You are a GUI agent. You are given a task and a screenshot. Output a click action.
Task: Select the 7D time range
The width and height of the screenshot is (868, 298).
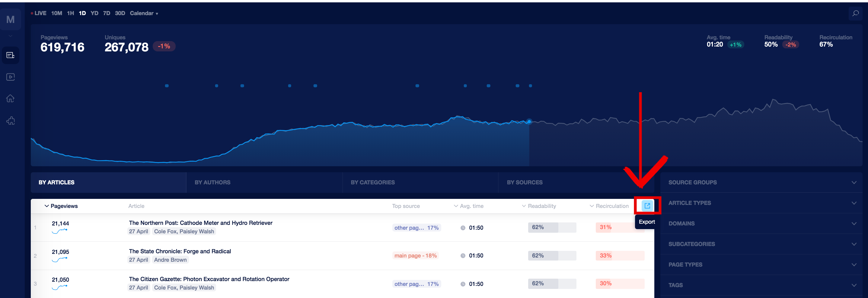(107, 13)
